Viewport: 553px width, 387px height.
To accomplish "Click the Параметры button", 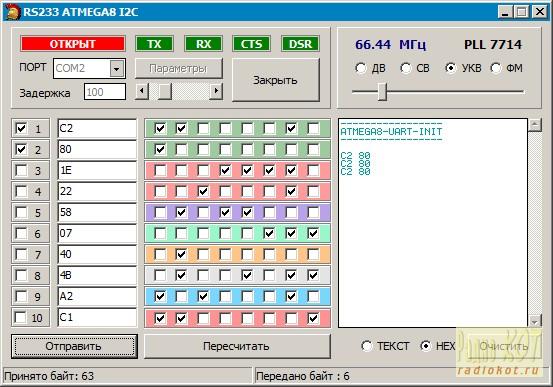I will [178, 68].
